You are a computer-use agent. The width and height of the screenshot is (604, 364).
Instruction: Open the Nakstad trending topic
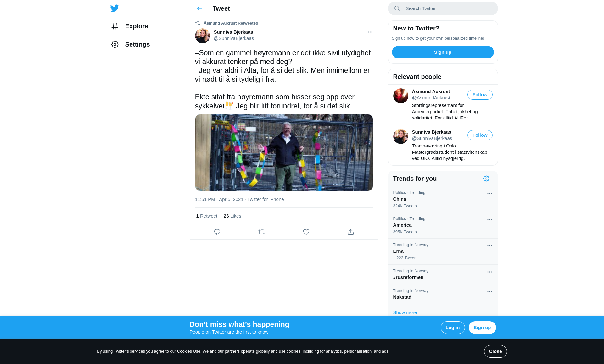pyautogui.click(x=443, y=294)
